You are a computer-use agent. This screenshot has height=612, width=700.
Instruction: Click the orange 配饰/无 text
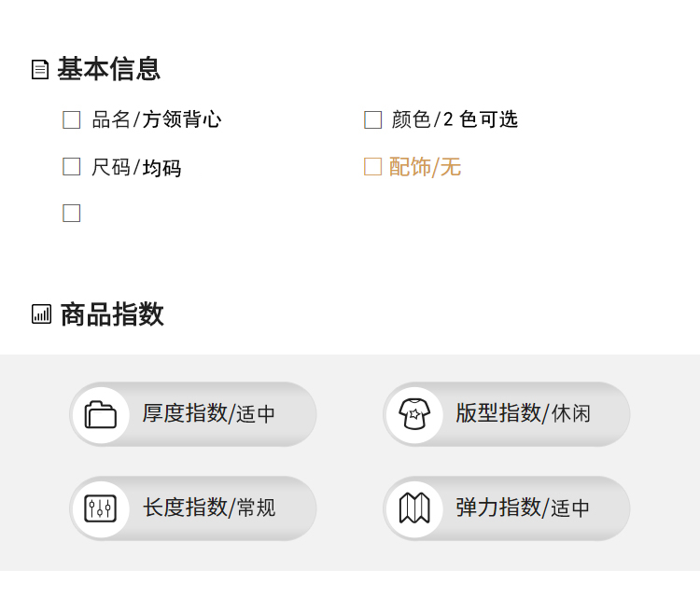(x=425, y=167)
